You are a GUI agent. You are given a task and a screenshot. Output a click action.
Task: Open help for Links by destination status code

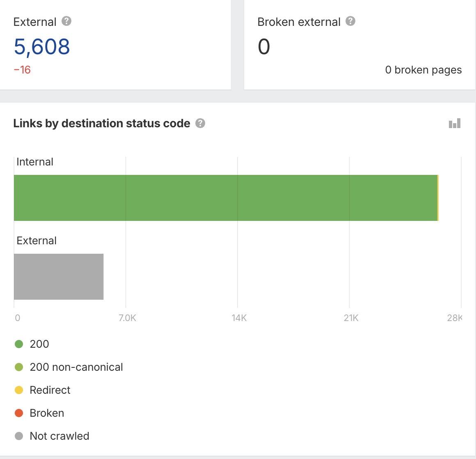coord(200,123)
